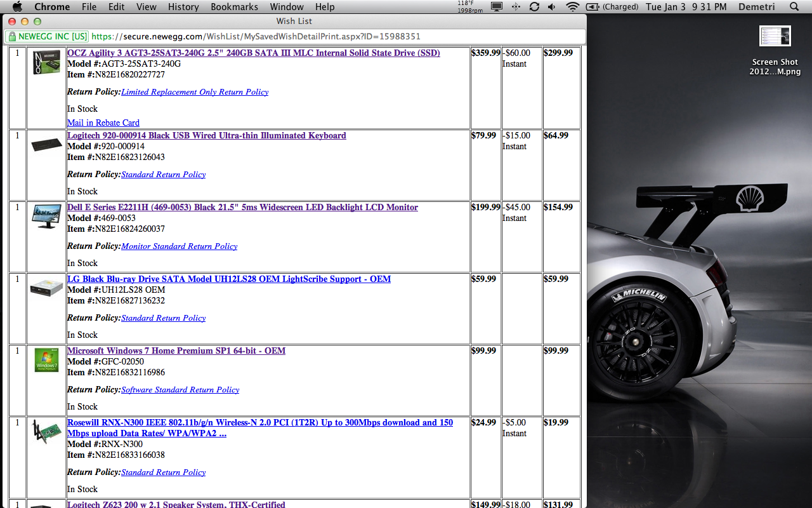Click the date and time display
Viewport: 812px width, 508px height.
pos(686,6)
